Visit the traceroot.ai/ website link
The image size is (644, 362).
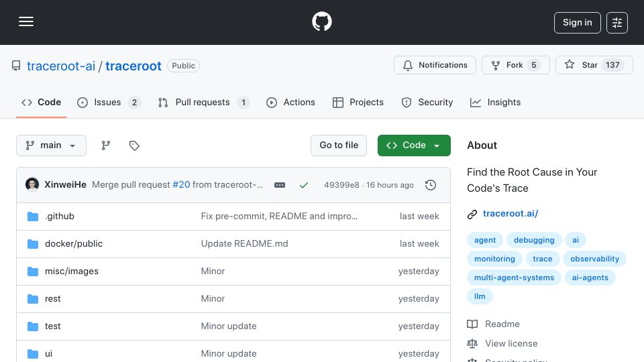[510, 213]
